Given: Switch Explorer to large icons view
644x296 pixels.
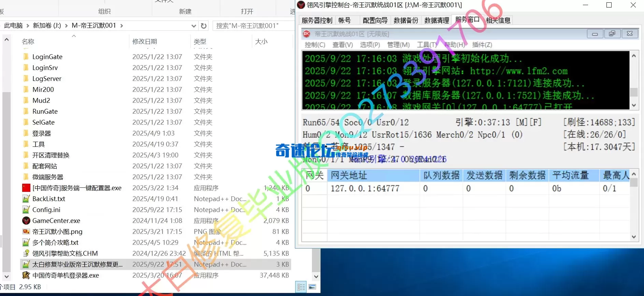Looking at the screenshot, I should point(312,287).
